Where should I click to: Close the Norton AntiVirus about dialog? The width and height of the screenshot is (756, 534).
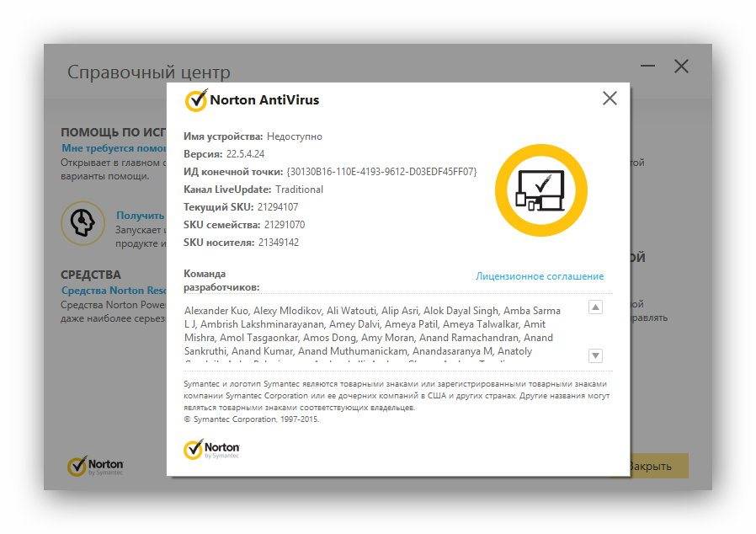[x=610, y=99]
